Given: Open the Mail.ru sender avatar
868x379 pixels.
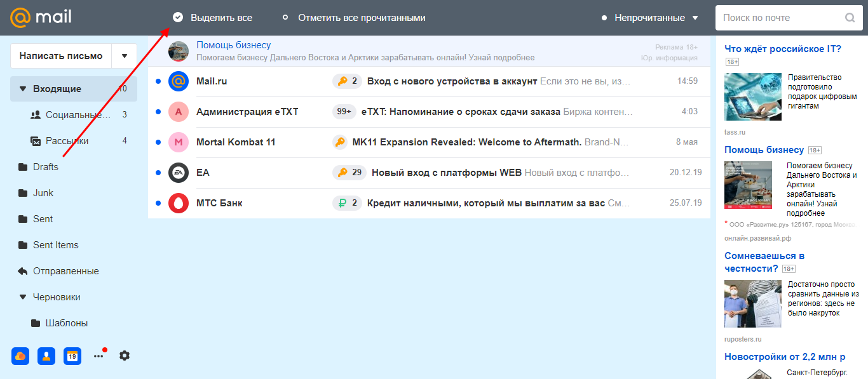Looking at the screenshot, I should click(x=179, y=81).
